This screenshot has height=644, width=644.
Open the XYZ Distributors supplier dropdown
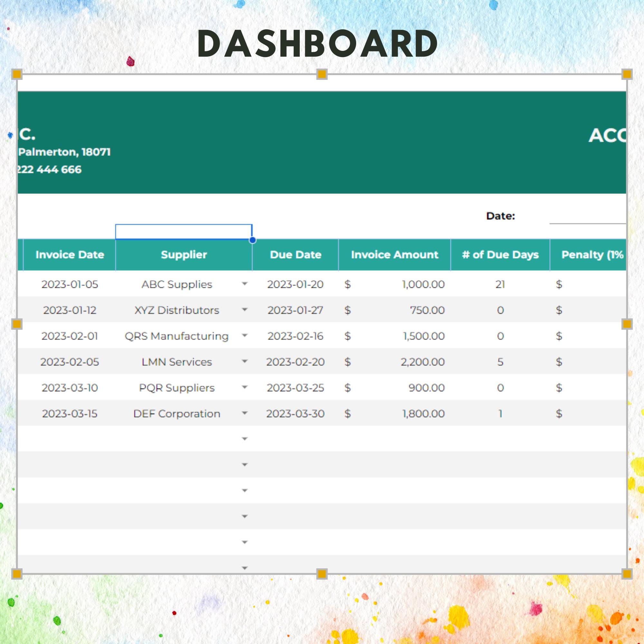tap(245, 310)
